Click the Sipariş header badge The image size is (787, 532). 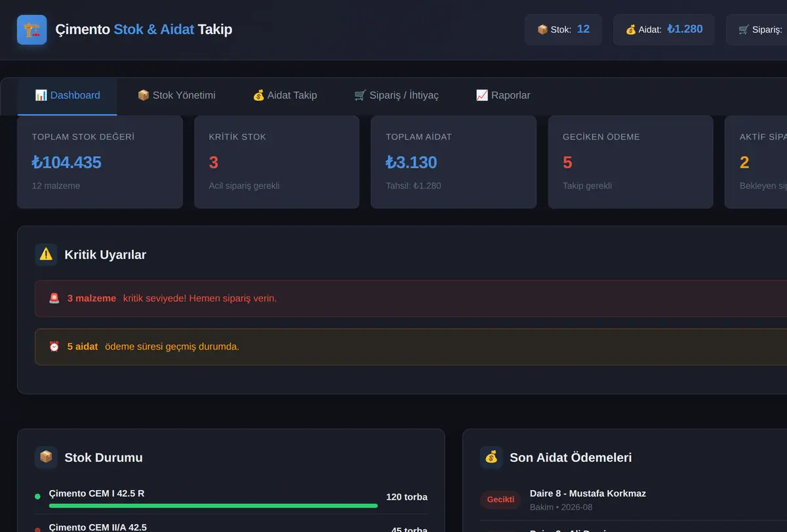[756, 30]
